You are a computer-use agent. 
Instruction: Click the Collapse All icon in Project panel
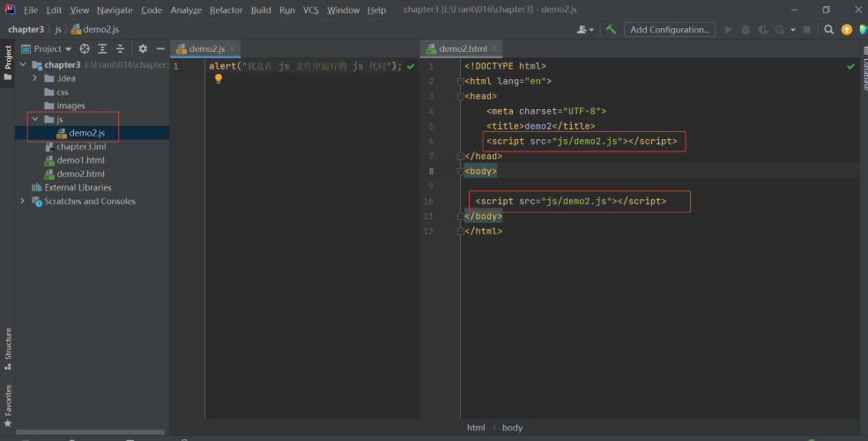pos(120,48)
